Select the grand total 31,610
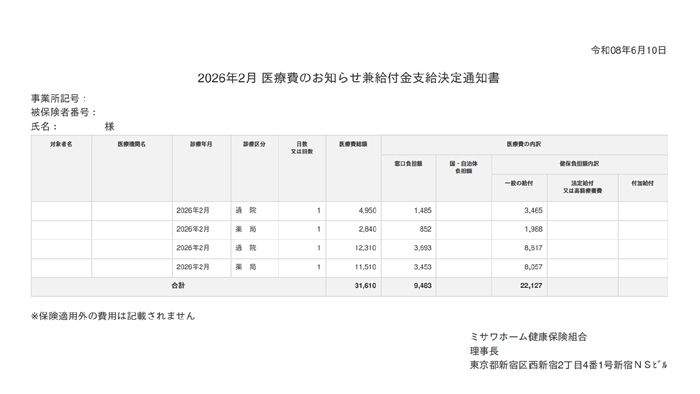The image size is (700, 394). (366, 286)
